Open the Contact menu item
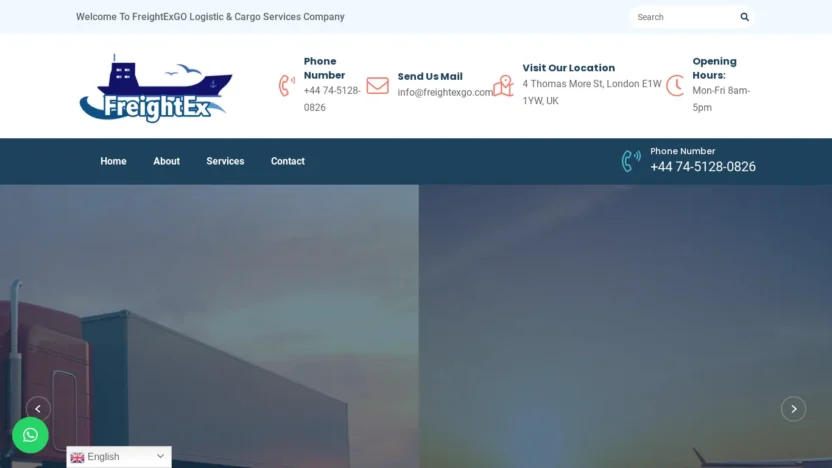This screenshot has width=832, height=468. click(288, 161)
